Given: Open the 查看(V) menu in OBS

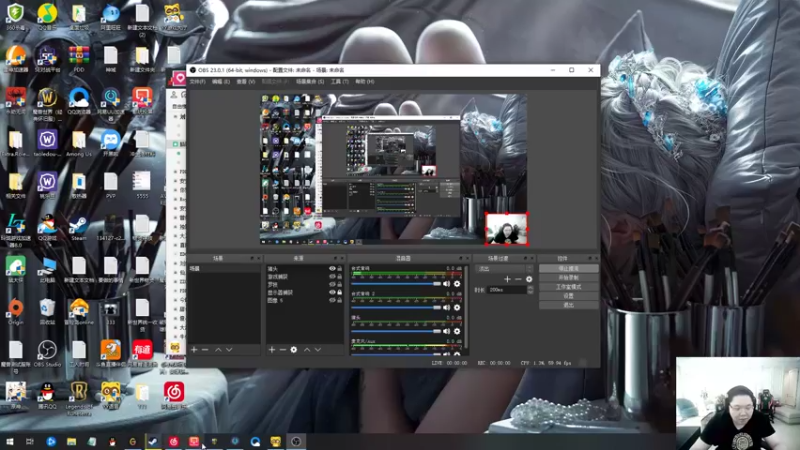Looking at the screenshot, I should pyautogui.click(x=245, y=82).
